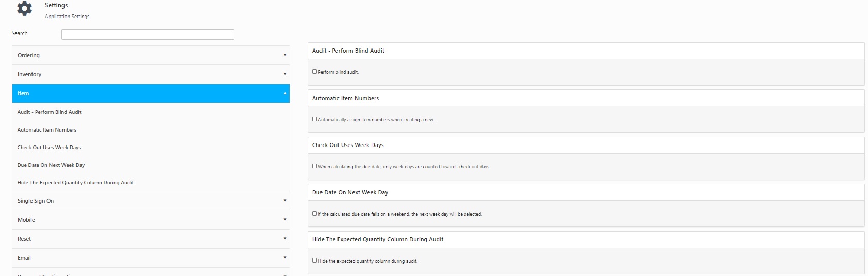This screenshot has width=868, height=276.
Task: Tick the next week day due date checkbox
Action: 315,214
